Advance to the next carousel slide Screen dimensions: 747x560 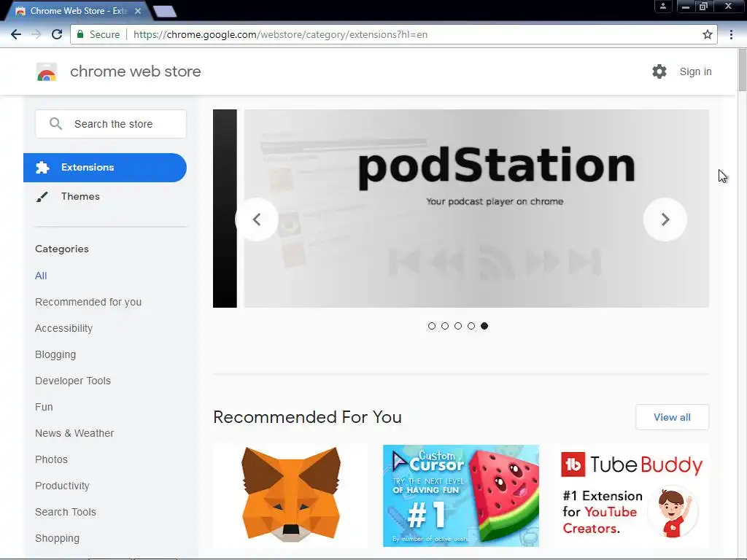pyautogui.click(x=665, y=219)
